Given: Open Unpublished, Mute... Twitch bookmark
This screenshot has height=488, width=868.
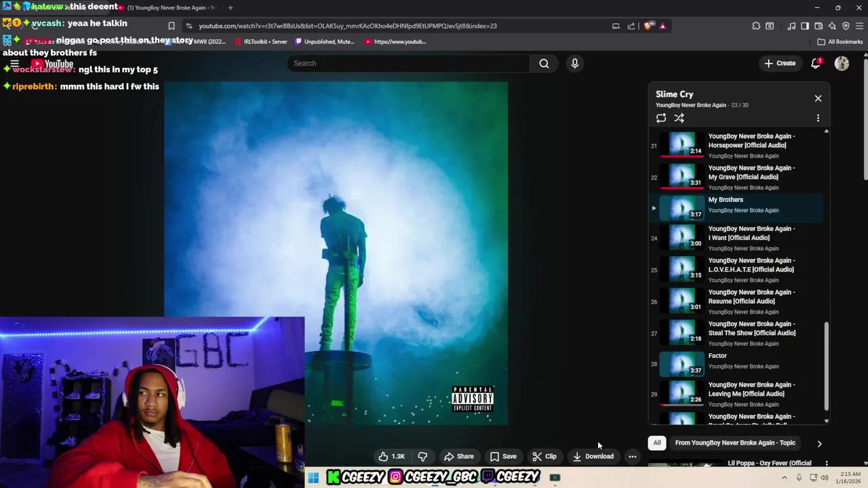Looking at the screenshot, I should click(325, 41).
